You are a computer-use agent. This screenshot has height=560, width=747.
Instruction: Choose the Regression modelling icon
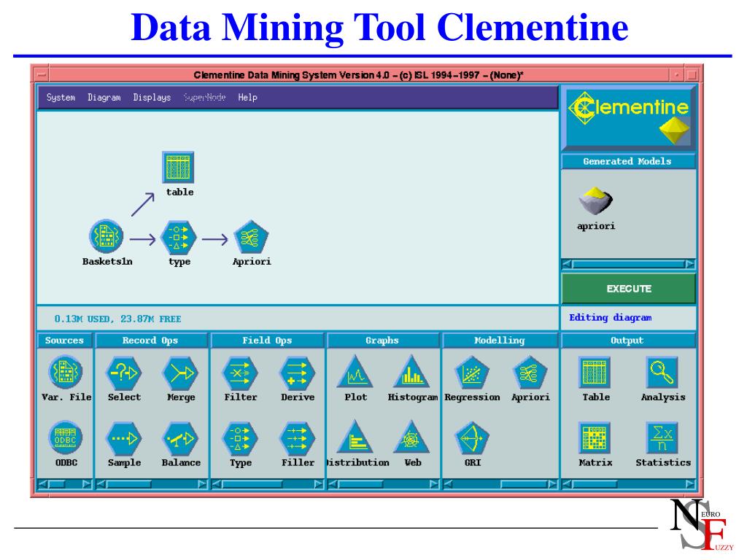tap(472, 373)
